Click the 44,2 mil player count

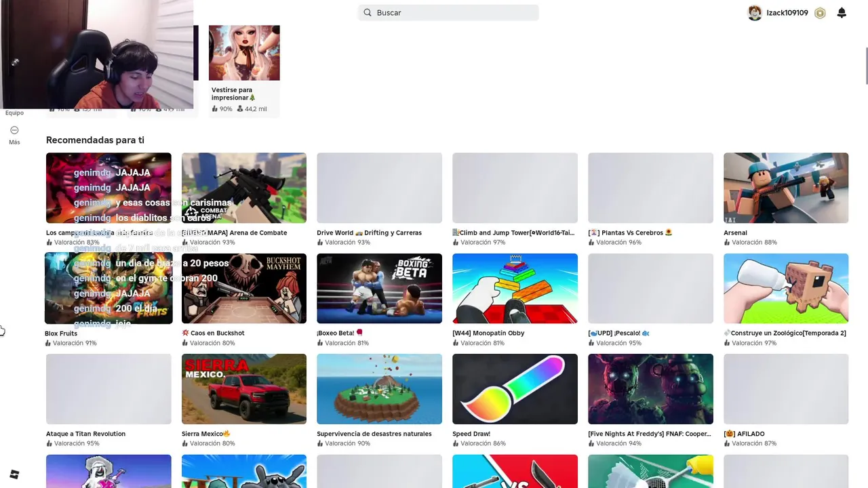[x=252, y=108]
